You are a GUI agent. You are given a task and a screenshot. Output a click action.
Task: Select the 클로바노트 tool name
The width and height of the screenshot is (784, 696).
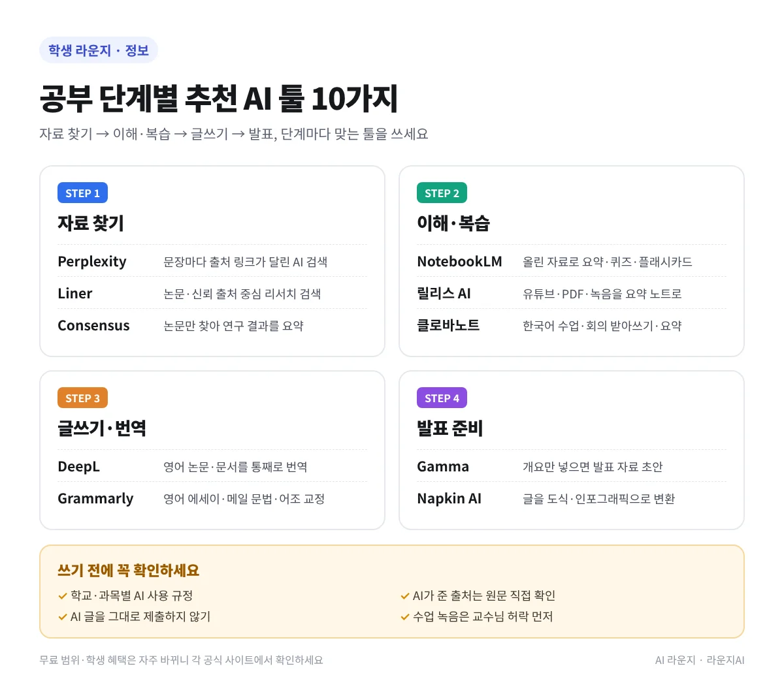pos(448,325)
